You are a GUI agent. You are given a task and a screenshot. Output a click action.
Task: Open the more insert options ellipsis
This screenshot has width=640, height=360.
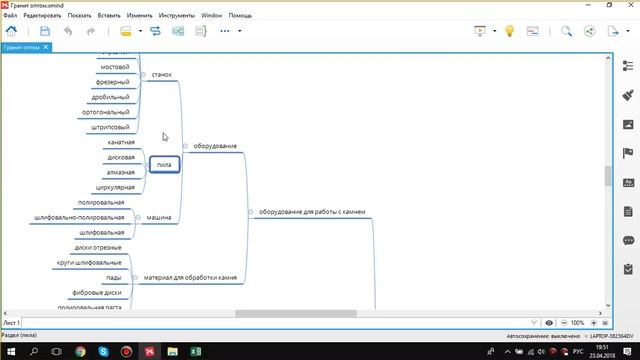coord(225,31)
